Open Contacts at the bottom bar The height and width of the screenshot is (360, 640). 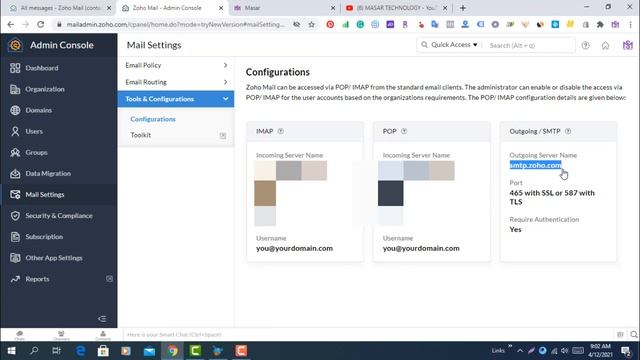click(x=103, y=335)
